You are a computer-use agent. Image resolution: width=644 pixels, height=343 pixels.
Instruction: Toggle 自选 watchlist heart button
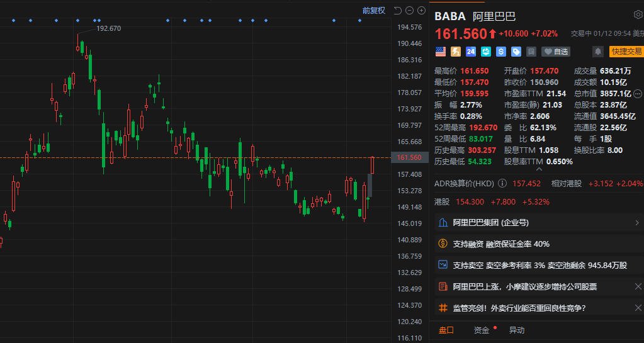556,52
